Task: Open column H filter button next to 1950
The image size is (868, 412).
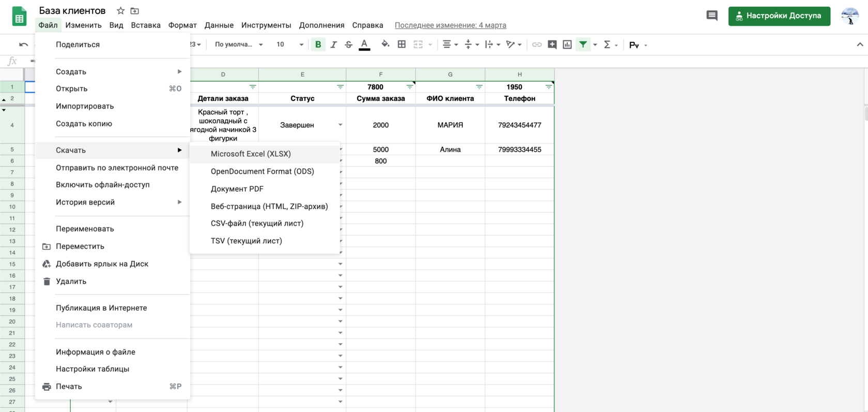Action: tap(548, 87)
